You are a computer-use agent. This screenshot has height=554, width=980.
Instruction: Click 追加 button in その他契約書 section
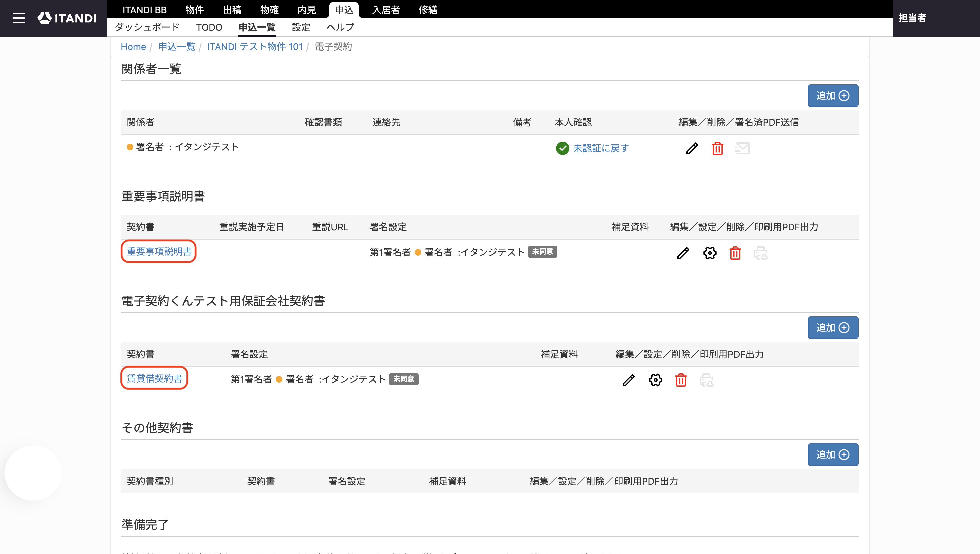pos(833,455)
